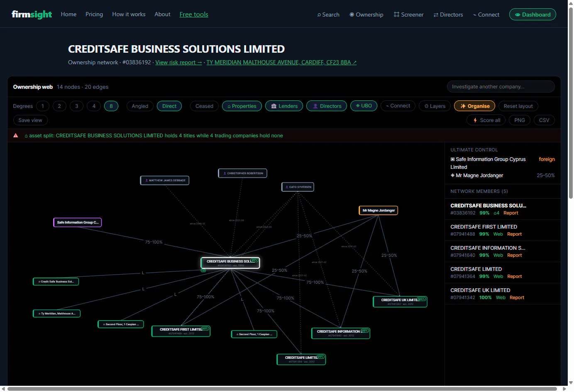Toggle the UBO filter
Screen dimensions: 574x392
364,106
